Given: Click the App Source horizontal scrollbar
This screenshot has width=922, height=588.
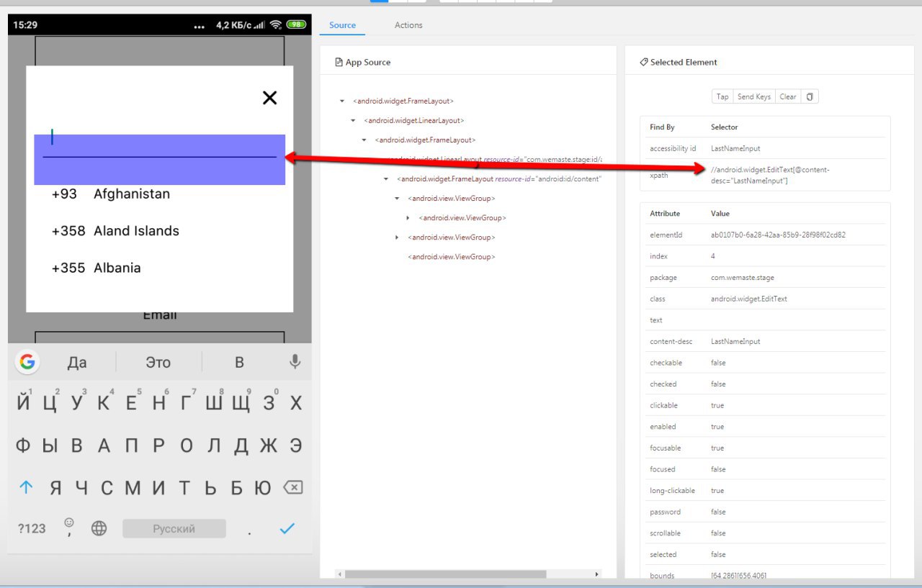Looking at the screenshot, I should 445,574.
